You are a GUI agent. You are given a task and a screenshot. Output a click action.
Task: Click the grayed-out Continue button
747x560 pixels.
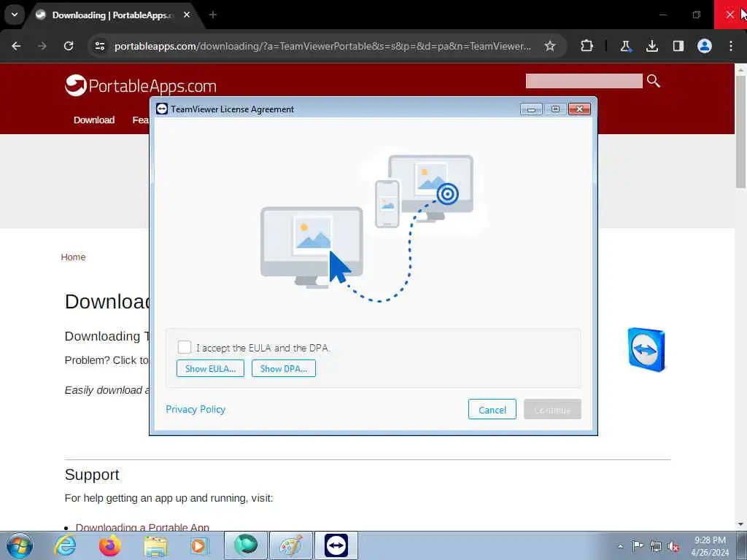pos(552,410)
